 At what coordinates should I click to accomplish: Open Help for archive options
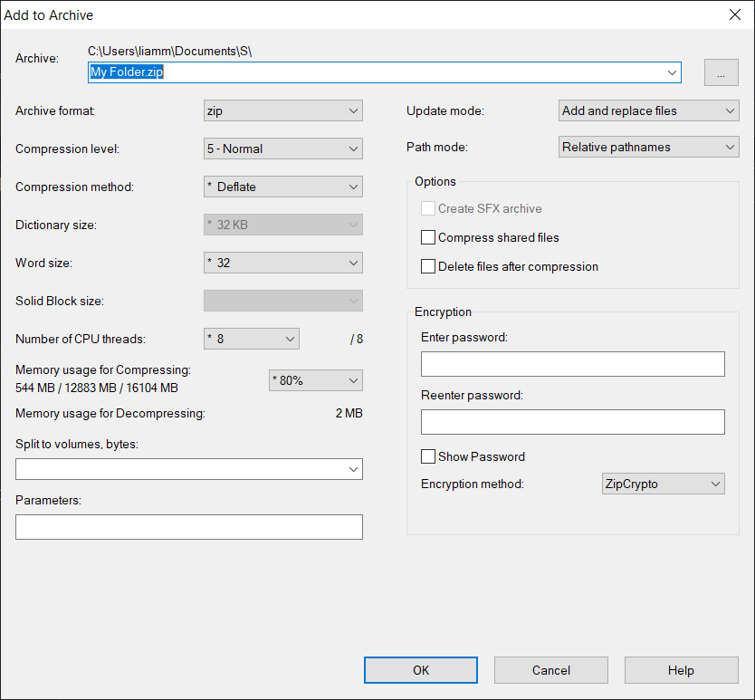click(681, 670)
